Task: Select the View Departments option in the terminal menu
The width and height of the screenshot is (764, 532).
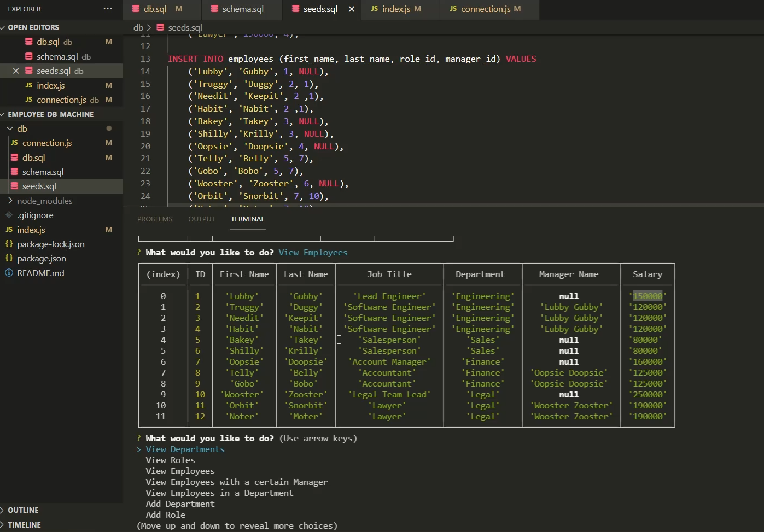Action: coord(185,449)
